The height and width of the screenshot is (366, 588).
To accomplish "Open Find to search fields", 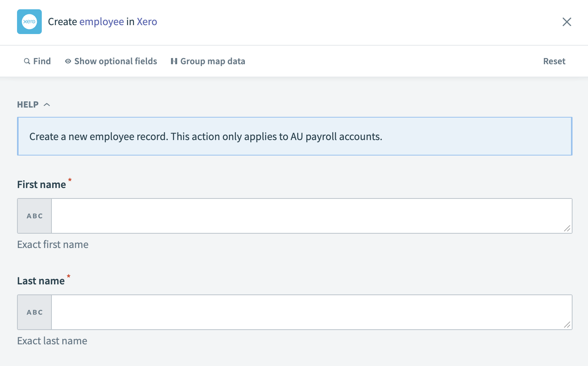I will [x=38, y=61].
